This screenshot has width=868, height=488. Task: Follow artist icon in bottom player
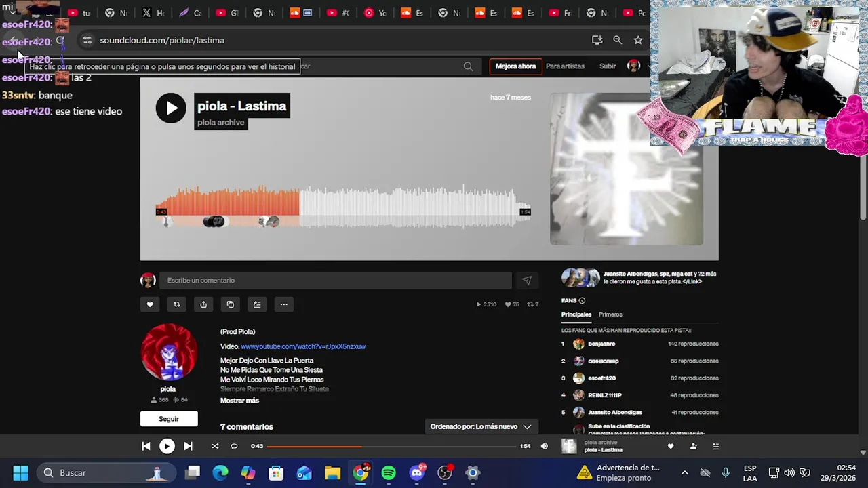(x=693, y=446)
